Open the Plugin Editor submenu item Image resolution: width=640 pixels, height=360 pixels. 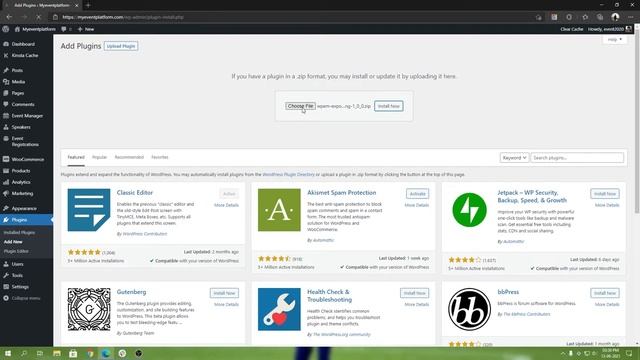tap(16, 251)
